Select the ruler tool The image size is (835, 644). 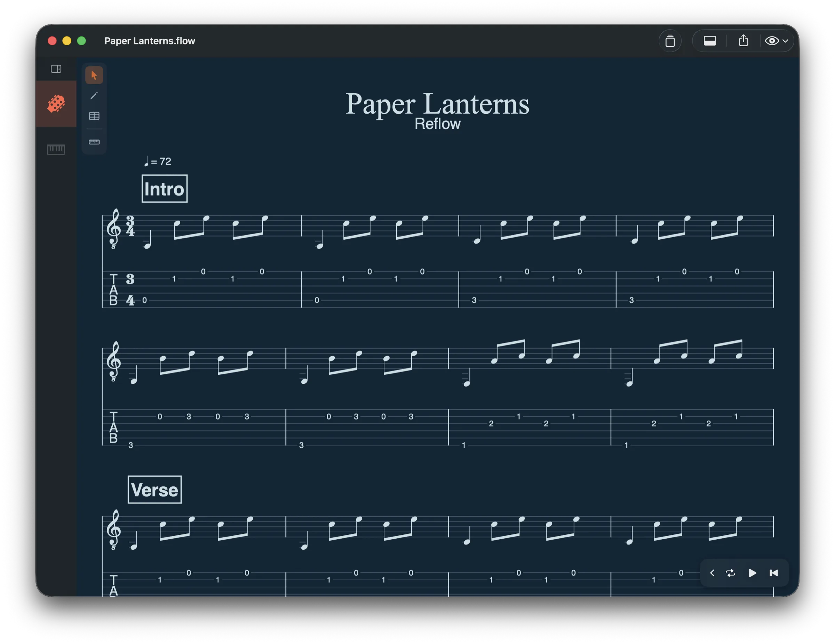(94, 142)
